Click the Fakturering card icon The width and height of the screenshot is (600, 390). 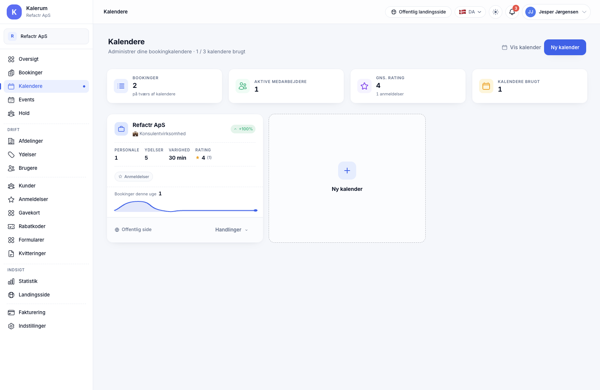click(11, 312)
